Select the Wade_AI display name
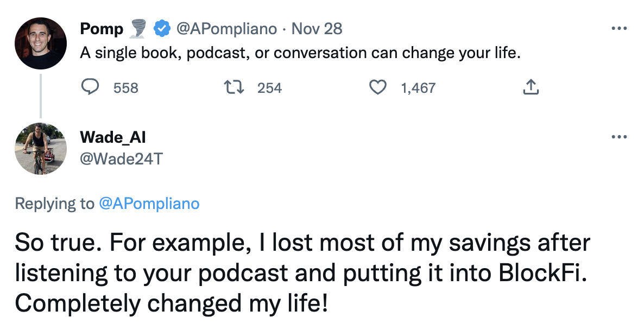The height and width of the screenshot is (330, 644). 112,137
